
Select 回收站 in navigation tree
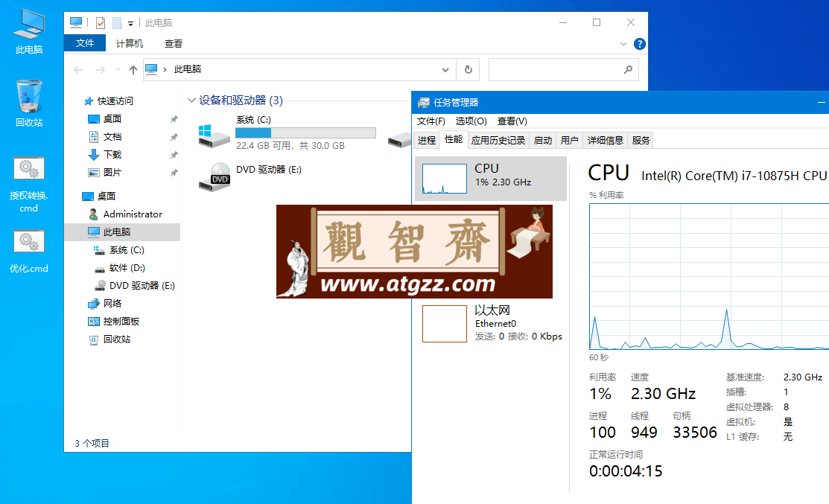[x=116, y=339]
